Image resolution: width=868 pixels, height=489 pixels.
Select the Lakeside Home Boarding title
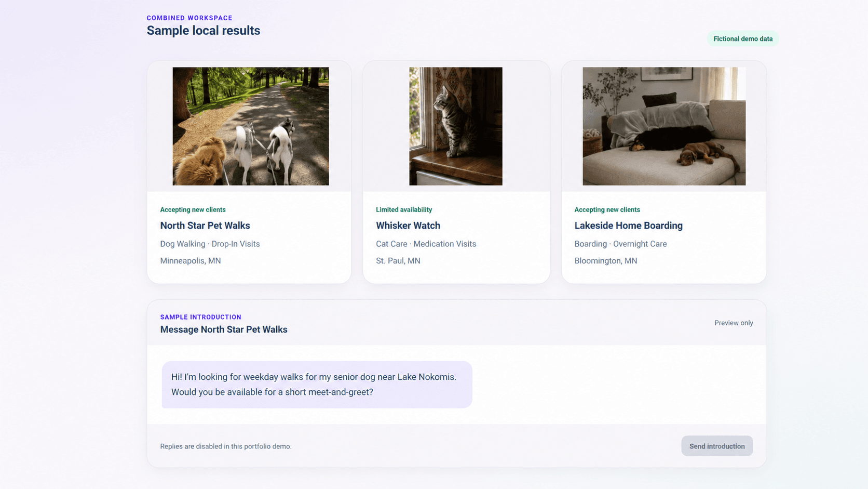pos(628,226)
